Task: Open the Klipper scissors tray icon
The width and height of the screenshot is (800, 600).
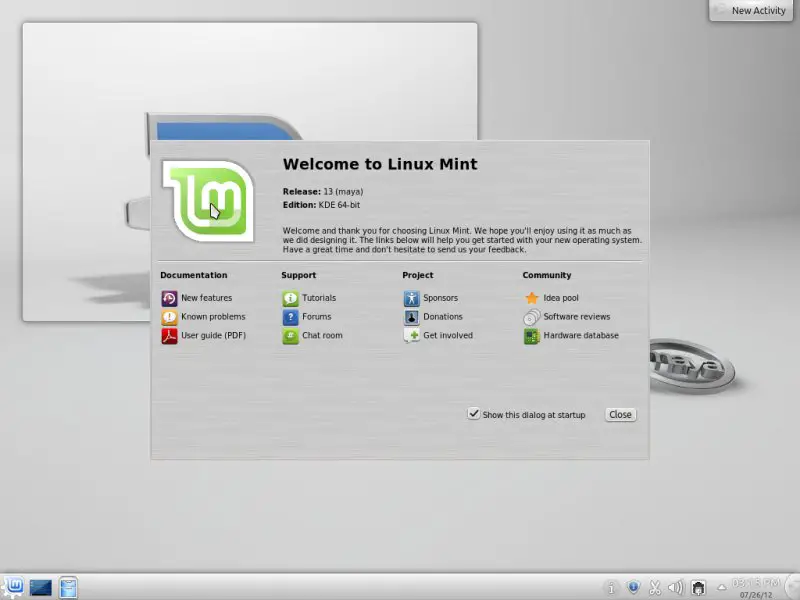Action: click(x=655, y=588)
